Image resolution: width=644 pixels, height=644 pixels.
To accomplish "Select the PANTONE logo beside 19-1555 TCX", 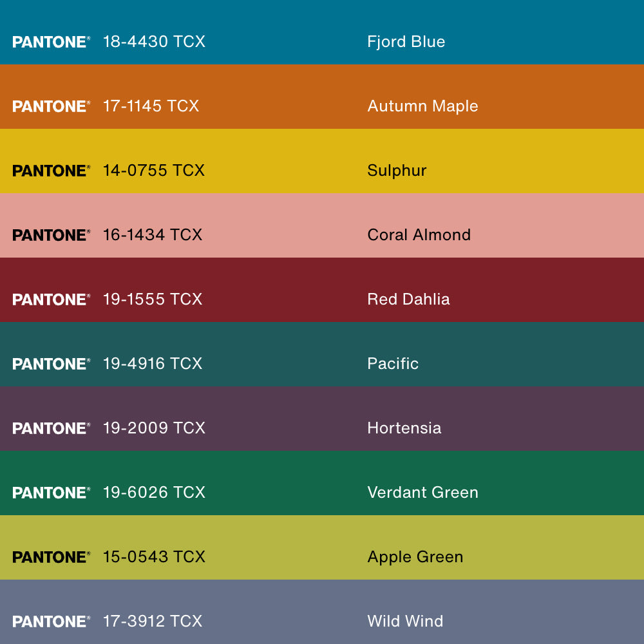I will tap(51, 299).
